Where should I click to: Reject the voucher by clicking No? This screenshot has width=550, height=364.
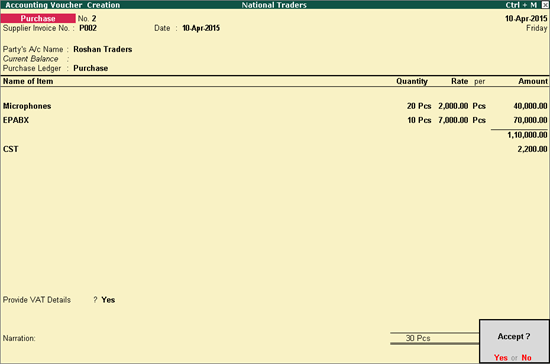[x=526, y=357]
